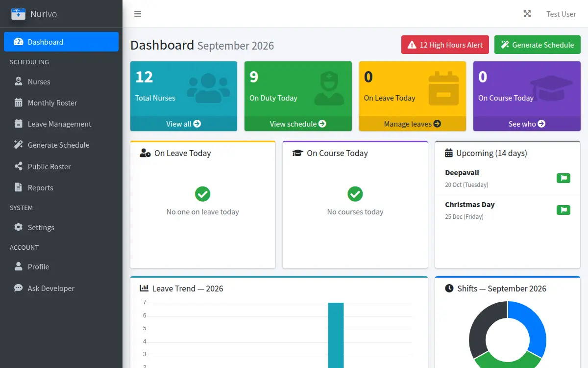
Task: Open Dashboard in the sidebar
Action: coord(61,42)
